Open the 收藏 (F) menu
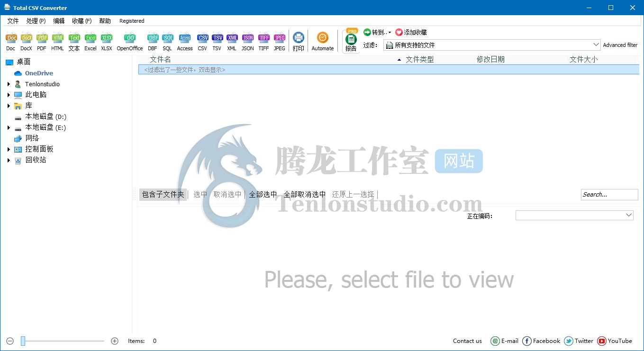The height and width of the screenshot is (351, 644). (x=82, y=21)
